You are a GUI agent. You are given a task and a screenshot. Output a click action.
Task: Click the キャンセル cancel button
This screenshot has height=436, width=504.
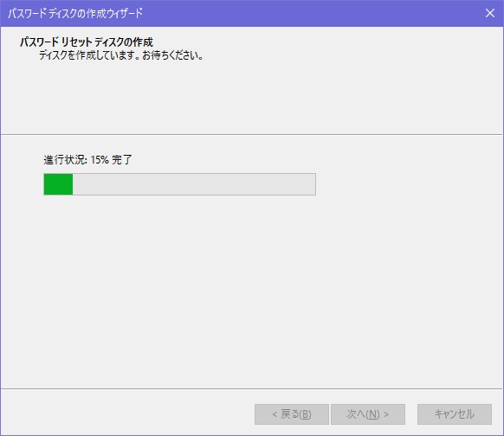point(455,414)
